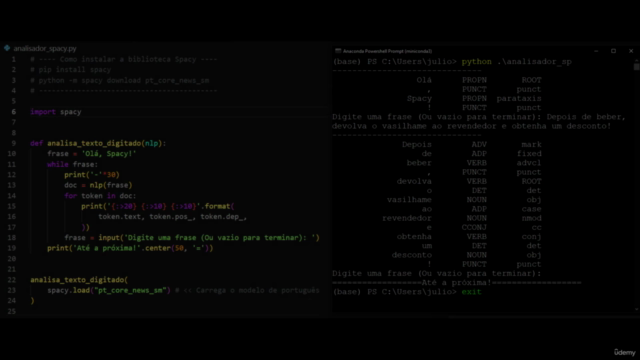Click the "pt_core_news_sm" string on line 23

click(130, 290)
